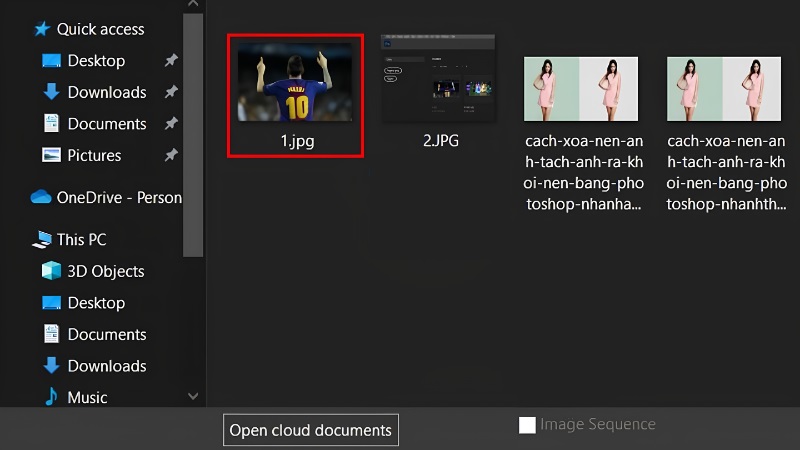Open the pinned Desktop folder icon

(x=51, y=61)
